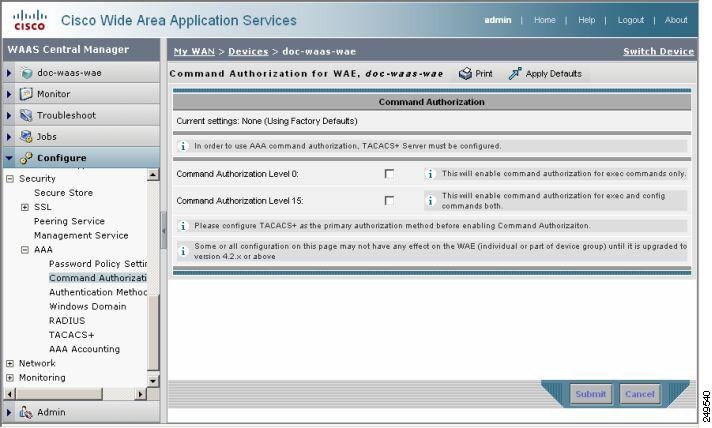Collapse the Configure menu arrow
The image size is (712, 428).
(9, 158)
